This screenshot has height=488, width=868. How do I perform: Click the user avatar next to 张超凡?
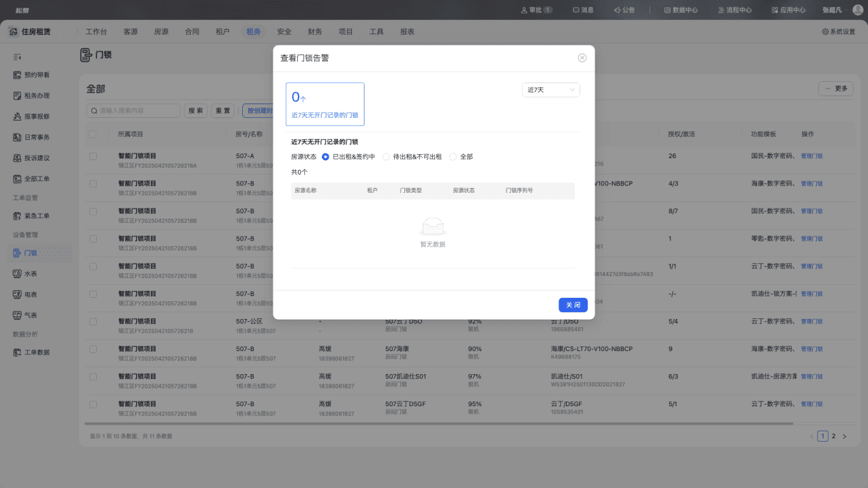click(857, 10)
